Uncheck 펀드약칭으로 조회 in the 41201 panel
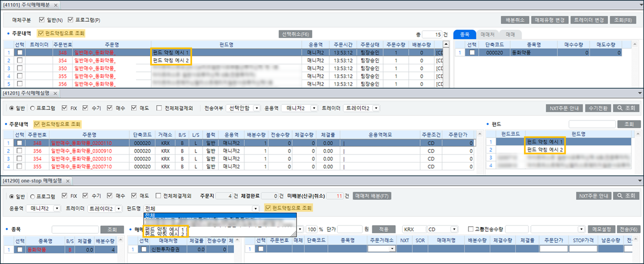The height and width of the screenshot is (264, 644). (37, 124)
